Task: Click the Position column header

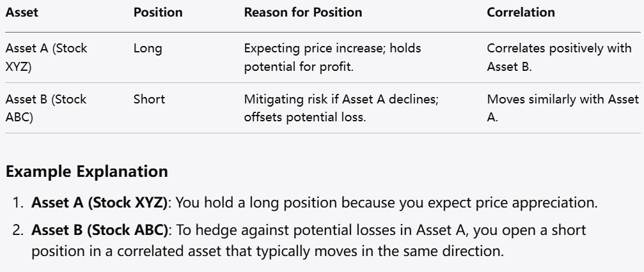Action: point(157,12)
